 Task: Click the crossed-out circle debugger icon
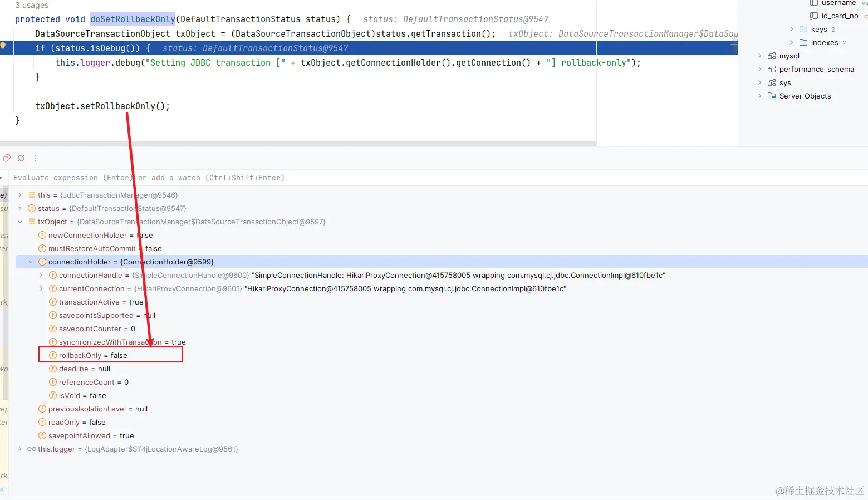[21, 158]
